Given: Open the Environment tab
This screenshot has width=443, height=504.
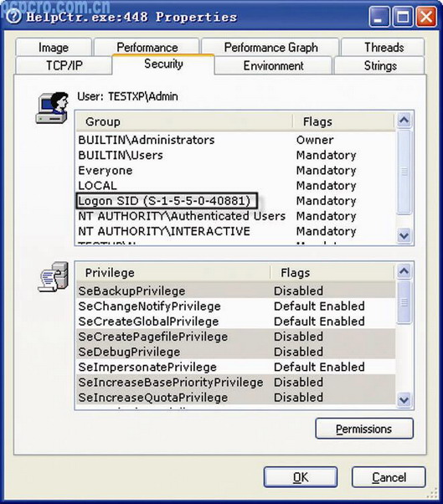Looking at the screenshot, I should (273, 65).
